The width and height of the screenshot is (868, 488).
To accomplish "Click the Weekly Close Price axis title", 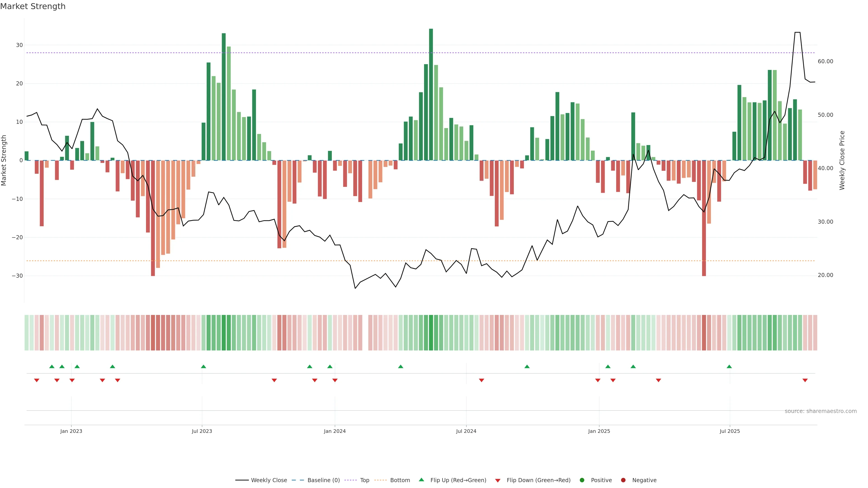I will (x=842, y=160).
